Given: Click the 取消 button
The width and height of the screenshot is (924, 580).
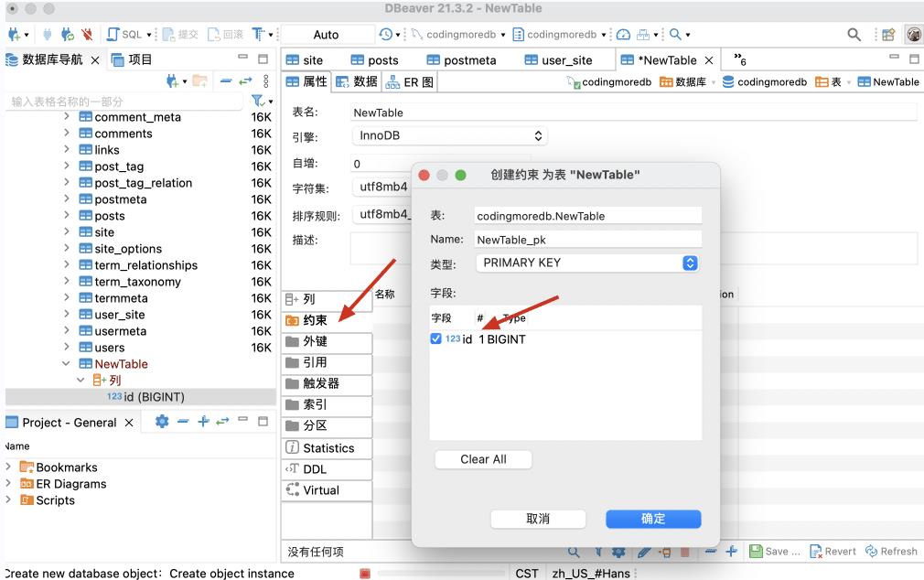Looking at the screenshot, I should click(538, 519).
